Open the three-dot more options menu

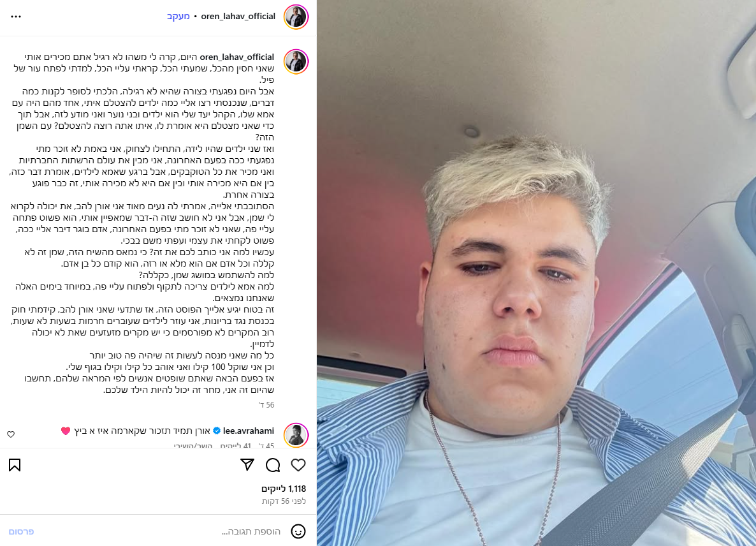point(16,17)
